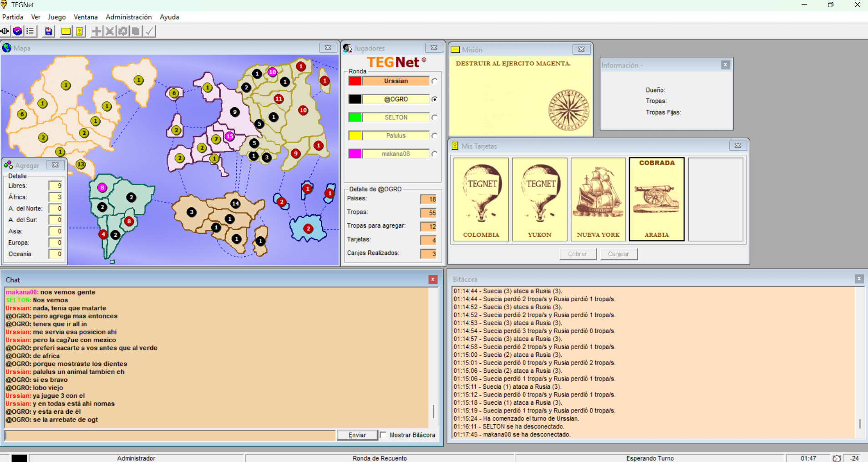This screenshot has height=462, width=868.
Task: Click the add troops plus icon
Action: tap(96, 31)
